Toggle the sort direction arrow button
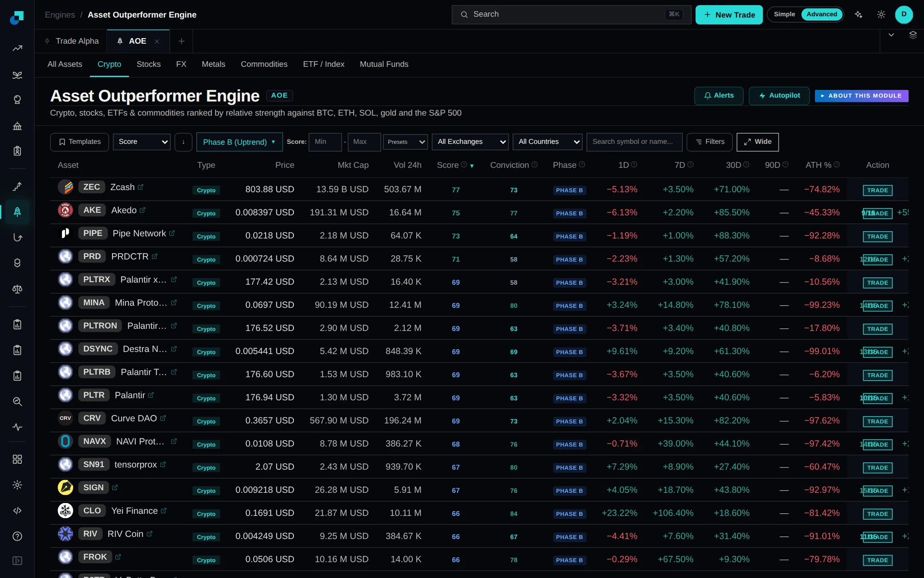924x578 pixels. (184, 142)
